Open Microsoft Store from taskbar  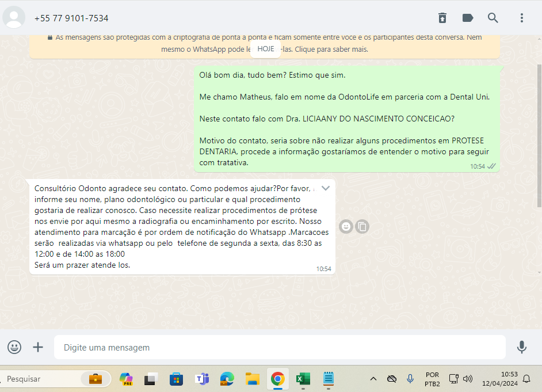176,379
